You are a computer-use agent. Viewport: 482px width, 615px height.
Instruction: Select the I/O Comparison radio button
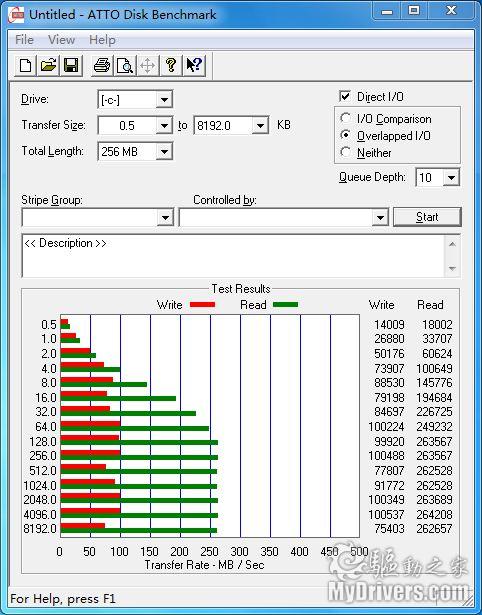[x=346, y=118]
